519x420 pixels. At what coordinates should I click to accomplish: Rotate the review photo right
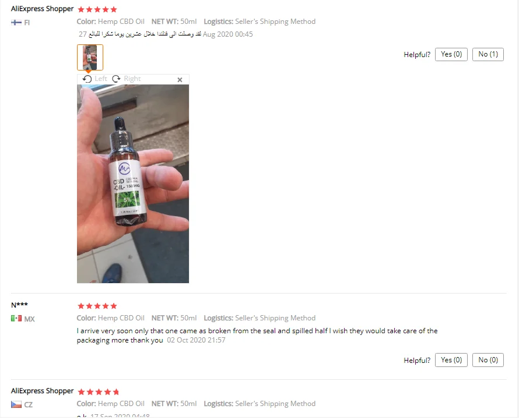pyautogui.click(x=116, y=79)
